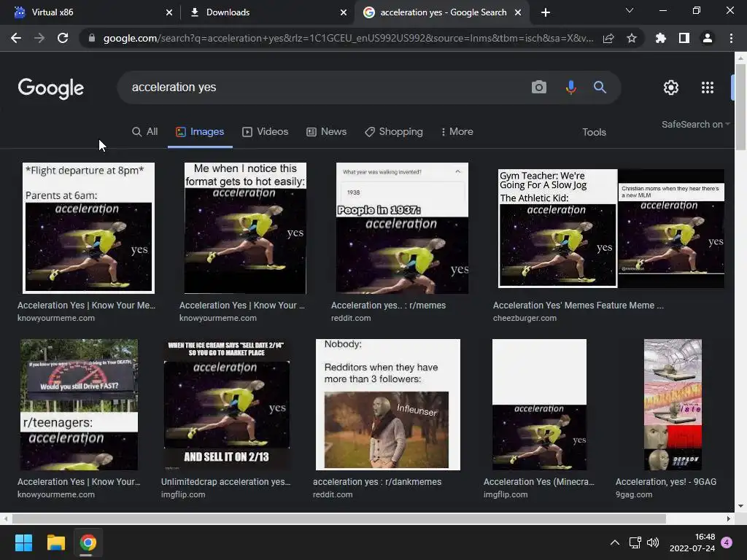The image size is (747, 560).
Task: Open Chrome's three-dot menu
Action: coord(731,38)
